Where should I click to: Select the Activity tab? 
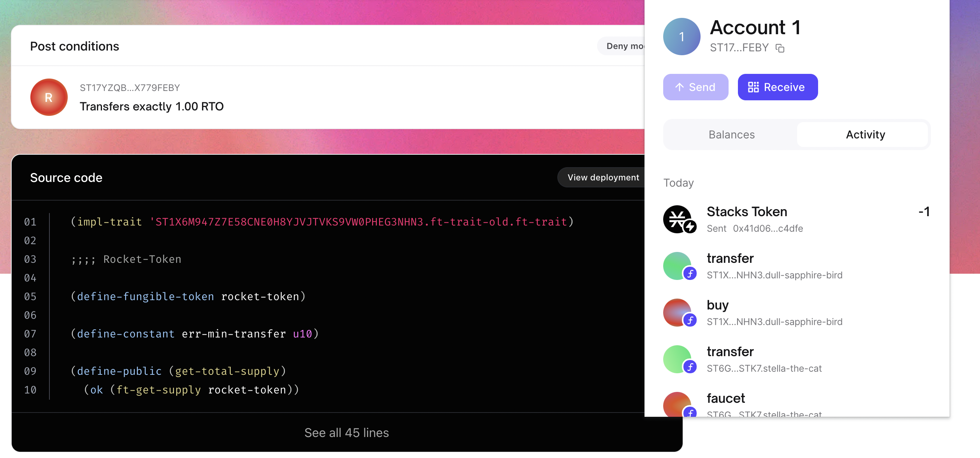[865, 135]
